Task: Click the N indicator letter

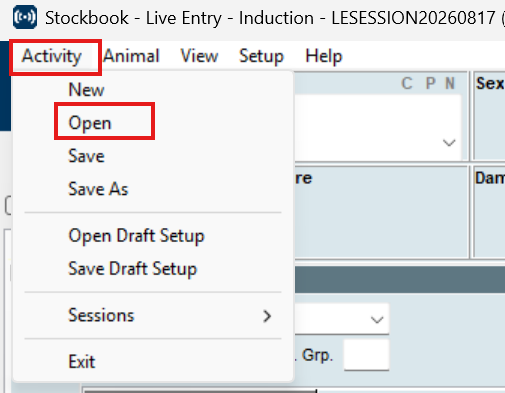Action: tap(450, 84)
